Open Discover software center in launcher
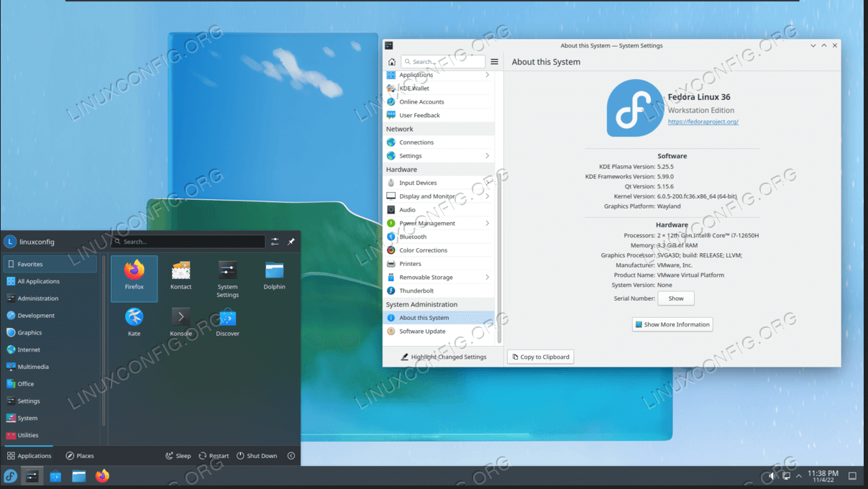This screenshot has width=868, height=489. click(x=227, y=323)
